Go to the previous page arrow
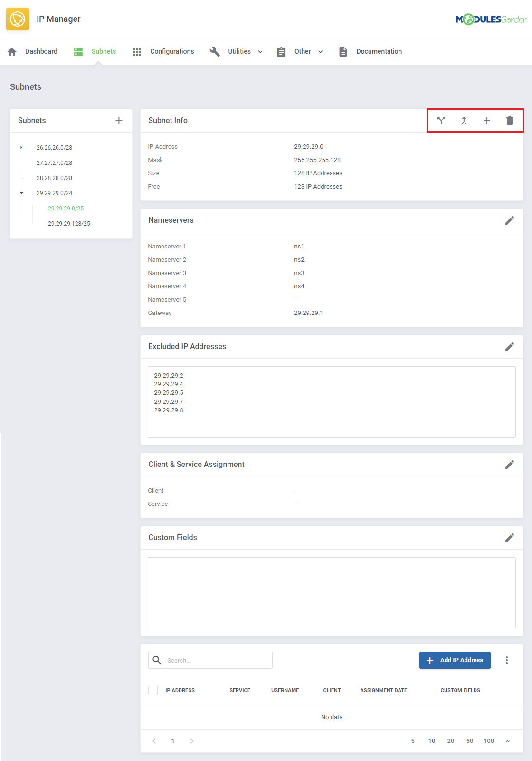Viewport: 532px width, 761px height. coord(154,741)
